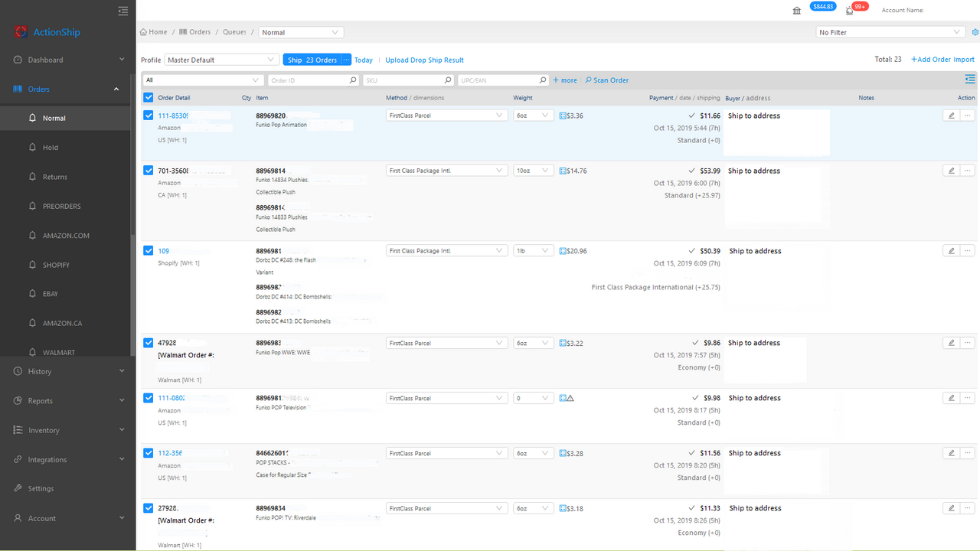
Task: Collapse the sidebar with hamburger icon
Action: coord(122,11)
